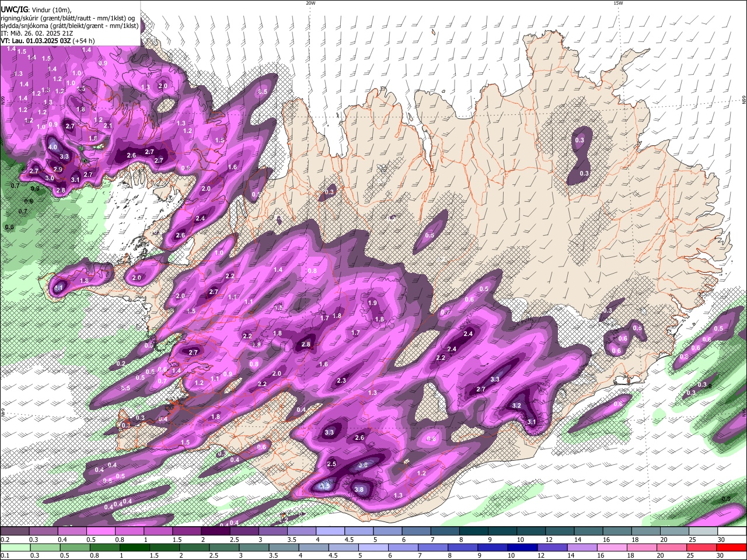Click the 'Vindur (10m)' label in the header
This screenshot has height=560, width=747.
click(x=51, y=10)
